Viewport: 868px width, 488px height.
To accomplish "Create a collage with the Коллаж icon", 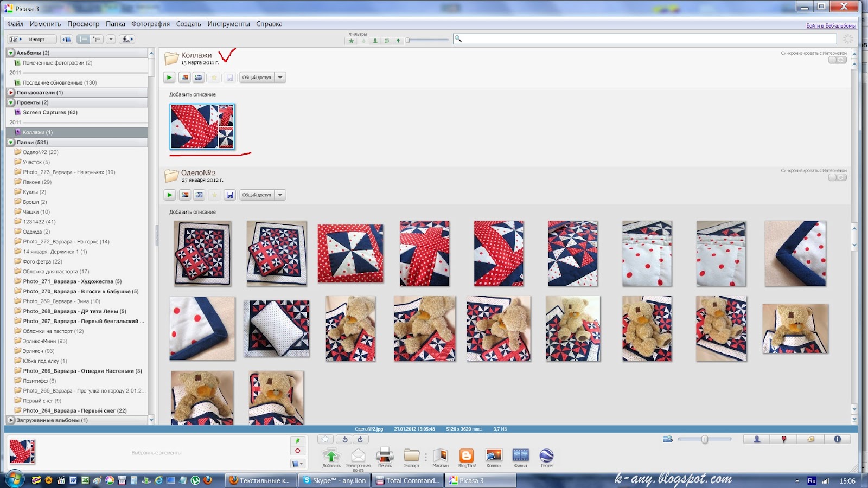I will tap(494, 457).
